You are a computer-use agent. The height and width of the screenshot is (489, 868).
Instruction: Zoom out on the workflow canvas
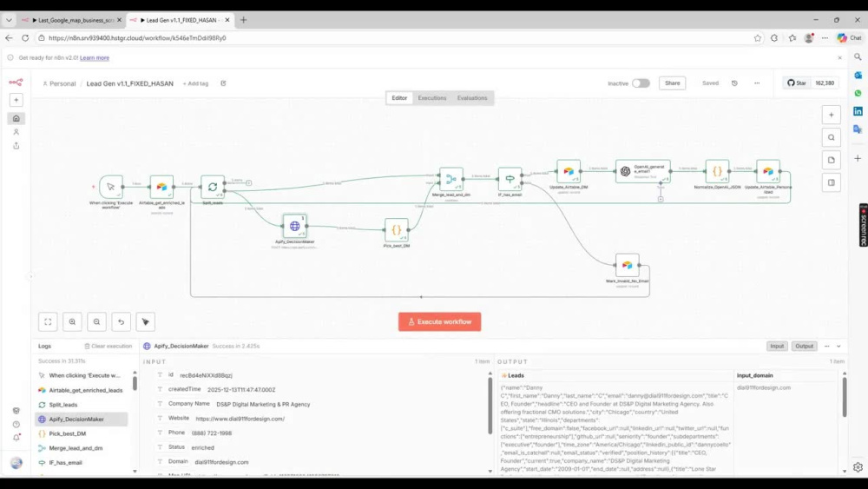pos(97,321)
